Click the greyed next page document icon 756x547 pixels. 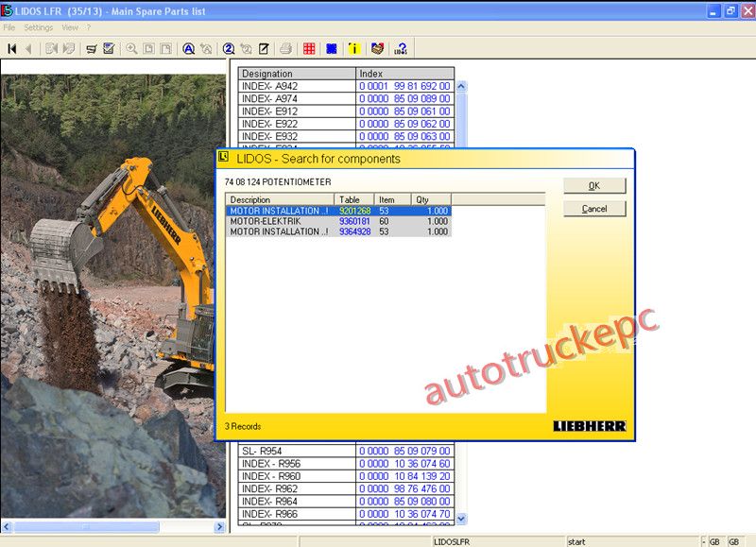[x=69, y=49]
